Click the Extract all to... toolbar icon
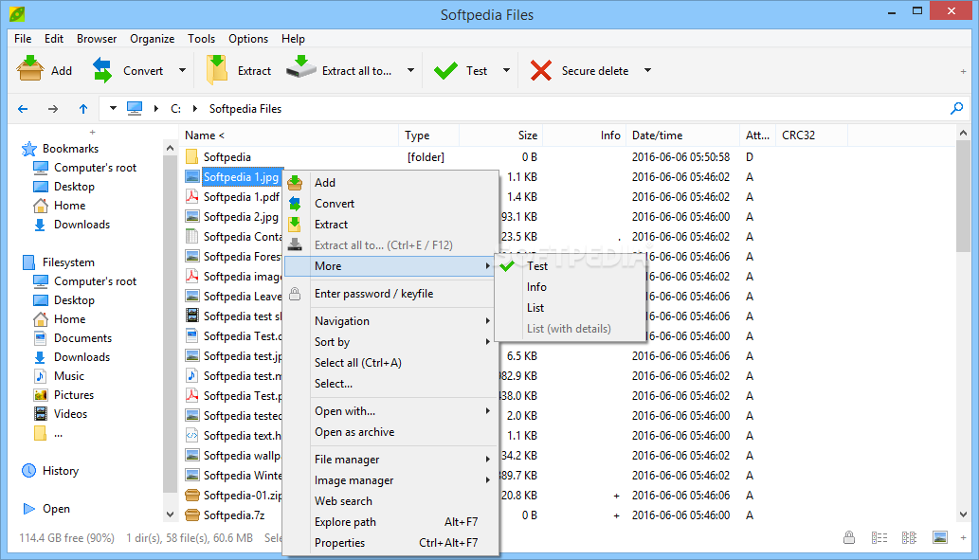The width and height of the screenshot is (979, 560). [301, 66]
